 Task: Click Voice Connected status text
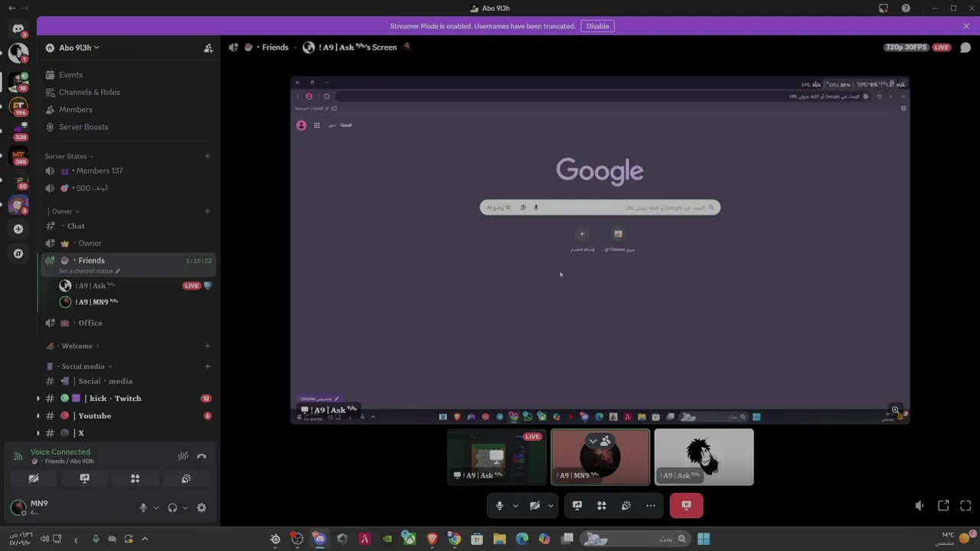coord(60,452)
